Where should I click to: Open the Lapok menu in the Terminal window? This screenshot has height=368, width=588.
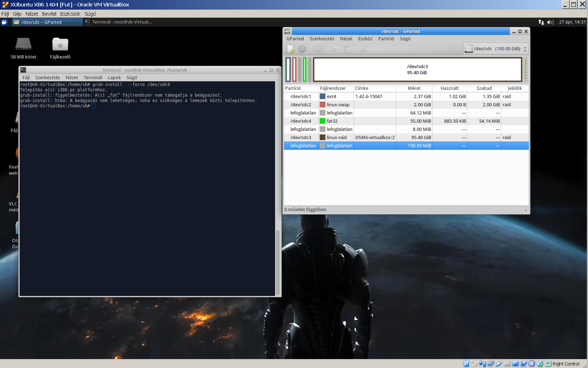coord(114,78)
